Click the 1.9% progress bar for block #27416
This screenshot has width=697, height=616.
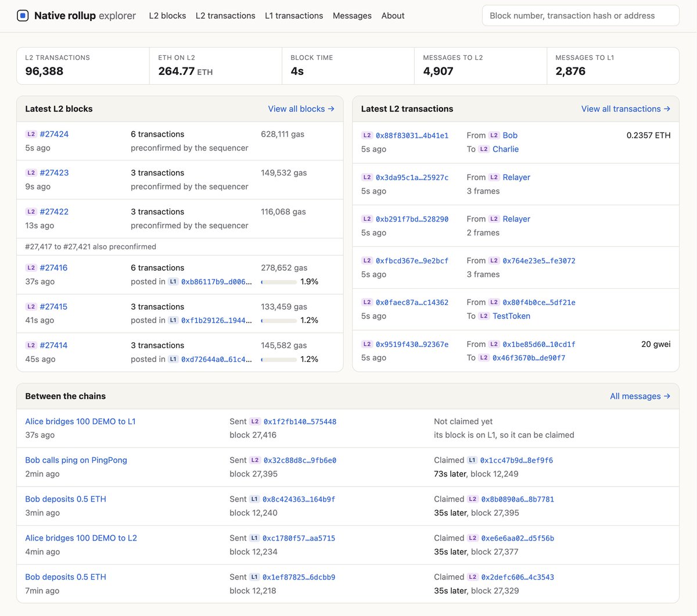(279, 282)
